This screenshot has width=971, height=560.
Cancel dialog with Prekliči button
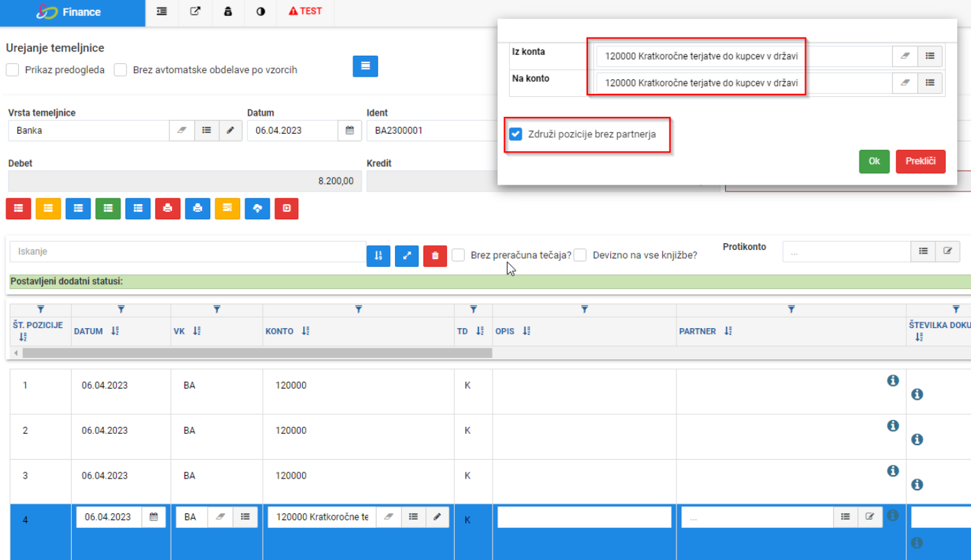pos(920,161)
